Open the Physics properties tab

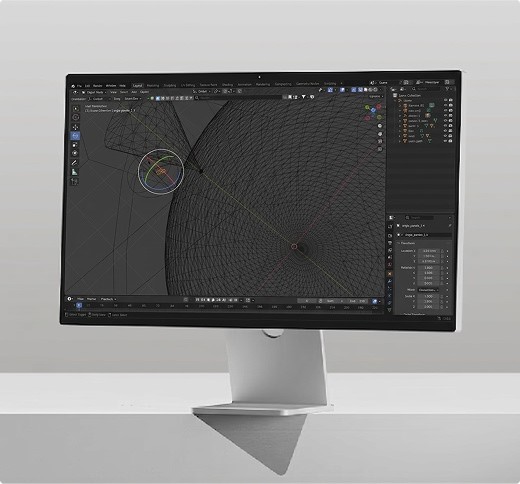(x=389, y=296)
